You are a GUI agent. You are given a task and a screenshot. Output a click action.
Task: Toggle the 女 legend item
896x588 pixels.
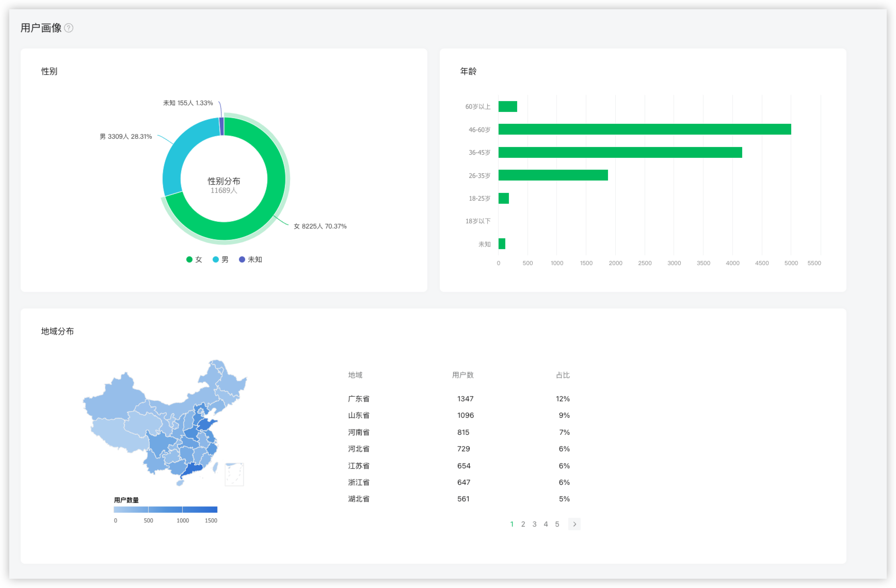194,259
